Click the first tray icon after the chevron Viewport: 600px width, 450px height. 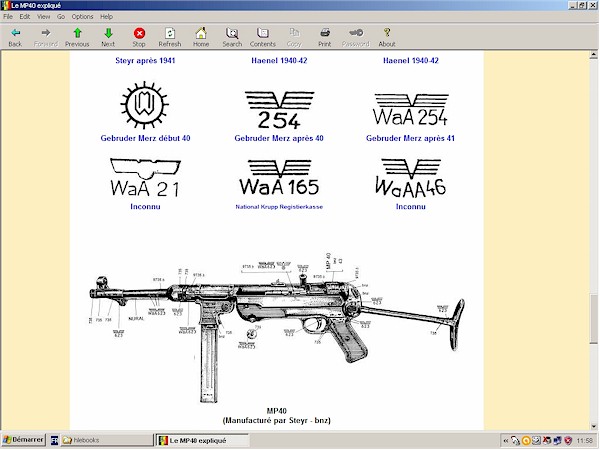point(516,441)
